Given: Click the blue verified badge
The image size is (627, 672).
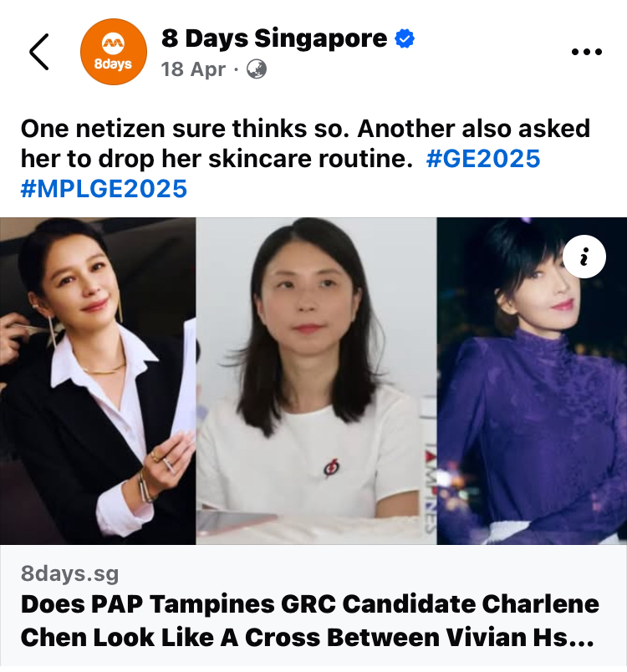Looking at the screenshot, I should 404,38.
